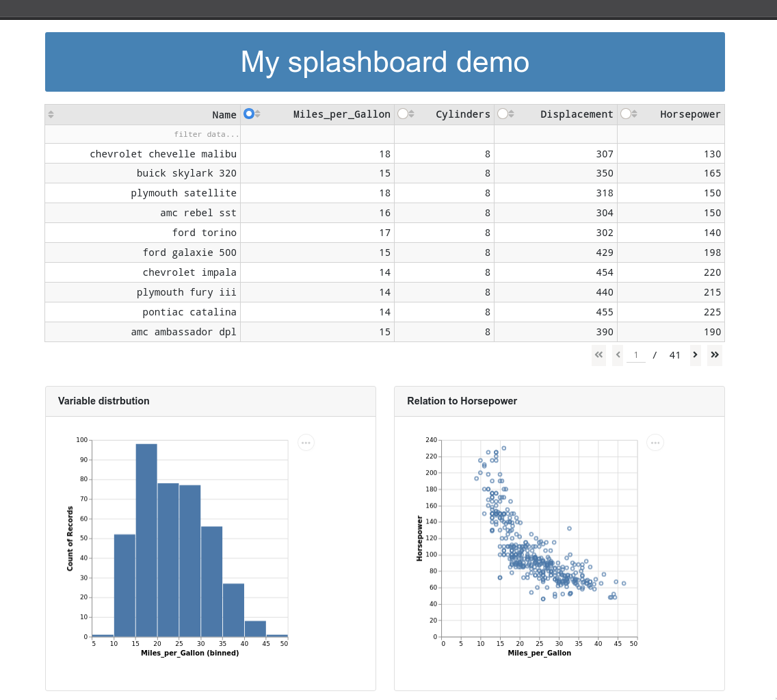Open the histogram chart actions menu

point(306,443)
